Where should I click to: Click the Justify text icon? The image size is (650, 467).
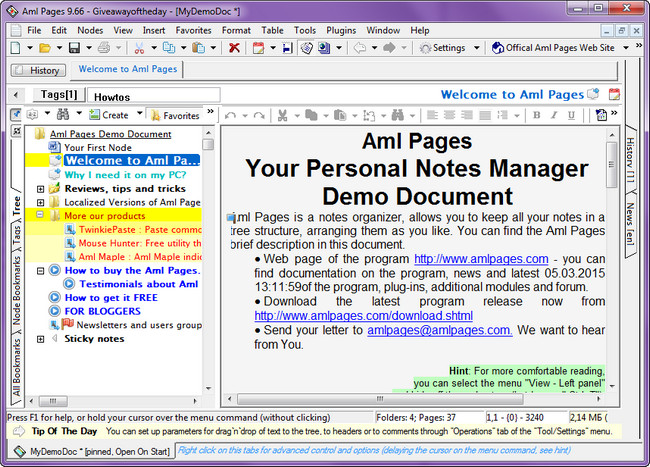485,115
